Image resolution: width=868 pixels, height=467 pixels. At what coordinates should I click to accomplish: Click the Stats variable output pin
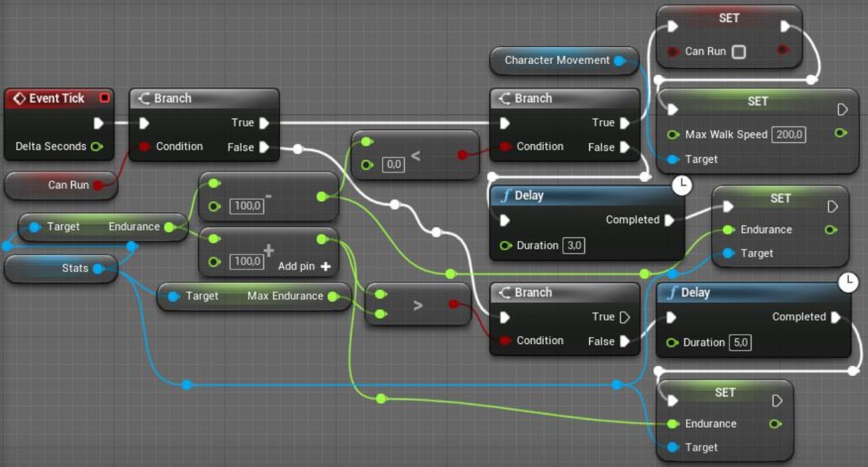(x=99, y=269)
